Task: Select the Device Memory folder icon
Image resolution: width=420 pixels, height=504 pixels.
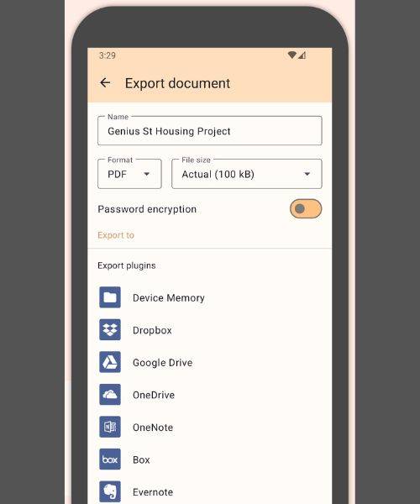Action: pyautogui.click(x=110, y=297)
